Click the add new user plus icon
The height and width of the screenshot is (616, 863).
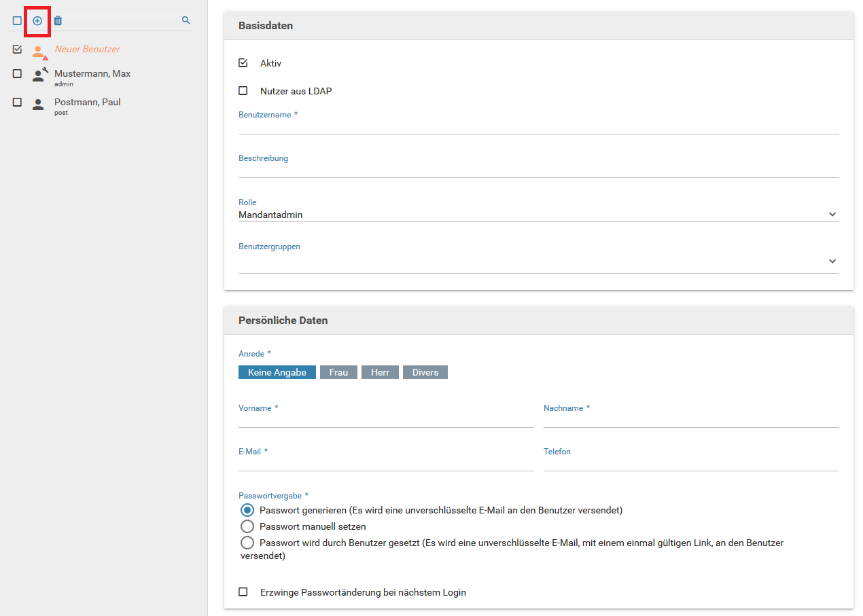[x=37, y=21]
